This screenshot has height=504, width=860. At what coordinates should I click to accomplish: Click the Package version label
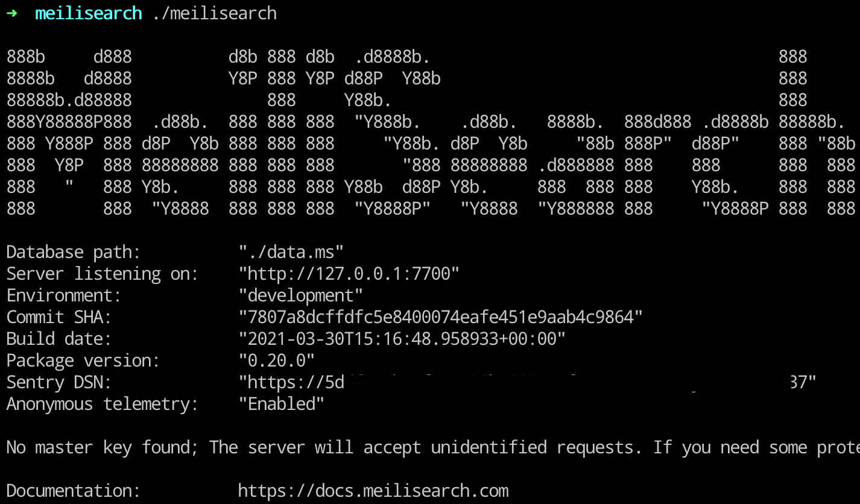83,361
